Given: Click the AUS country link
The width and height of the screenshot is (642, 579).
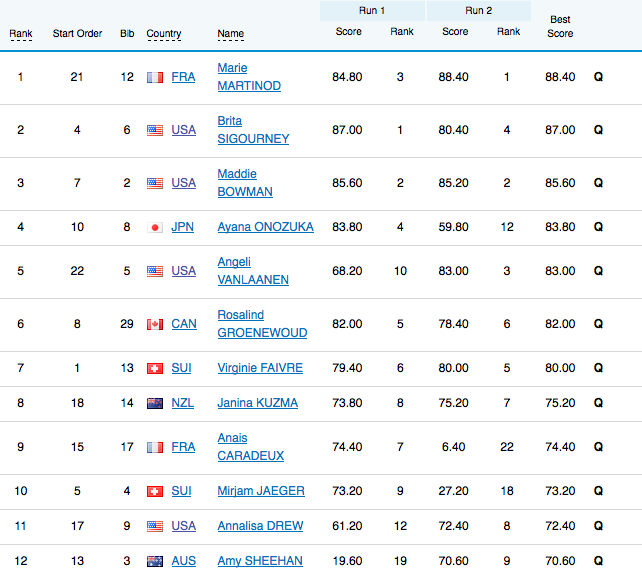Looking at the screenshot, I should pyautogui.click(x=184, y=561).
